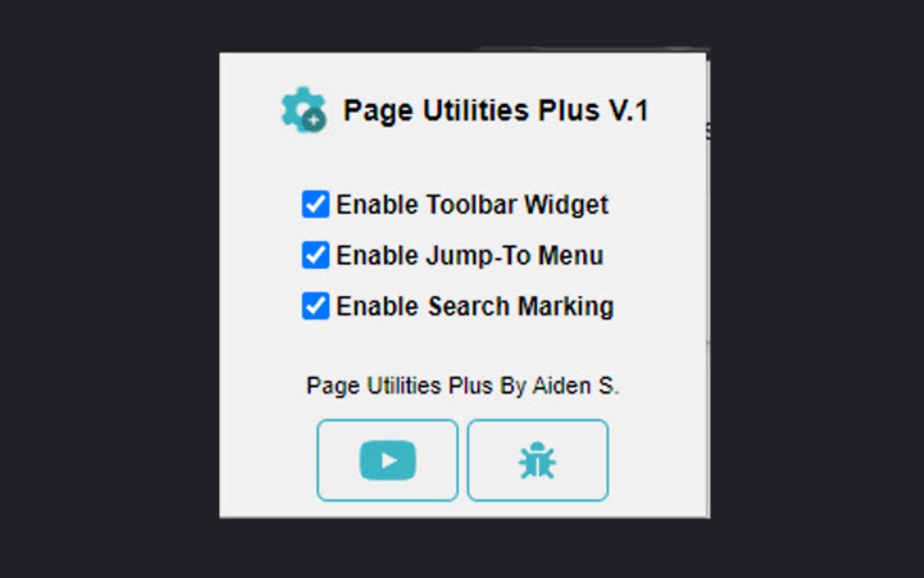Click the 'V.1' version text in title
This screenshot has width=924, height=578.
(x=629, y=111)
